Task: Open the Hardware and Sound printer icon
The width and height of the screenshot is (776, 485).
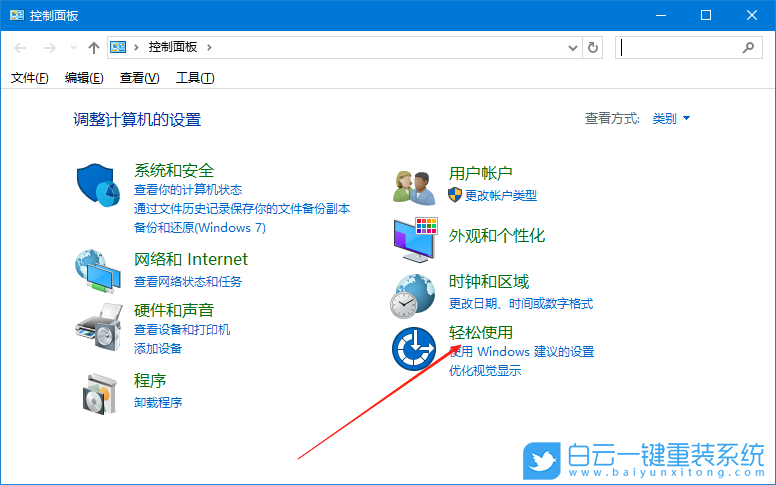Action: click(98, 327)
